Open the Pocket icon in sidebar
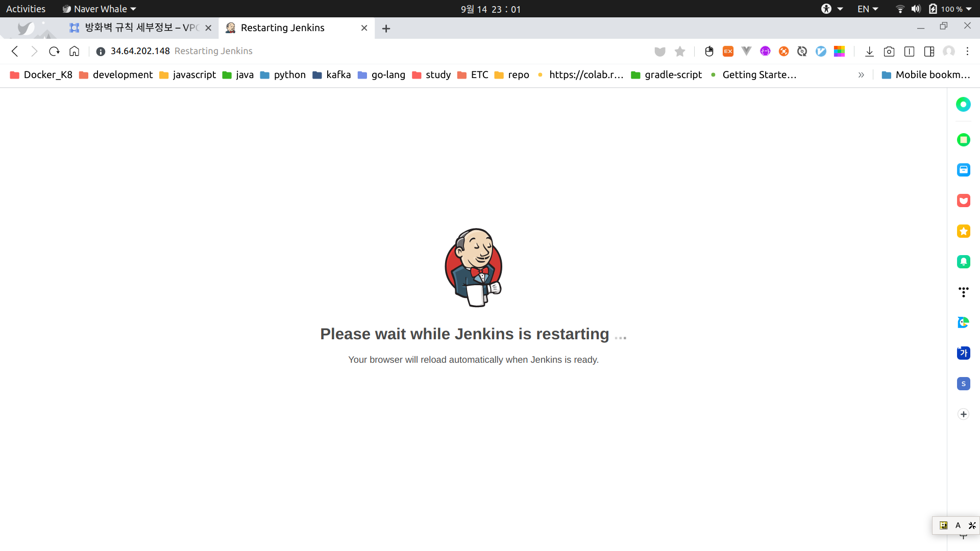The height and width of the screenshot is (551, 980). click(963, 201)
